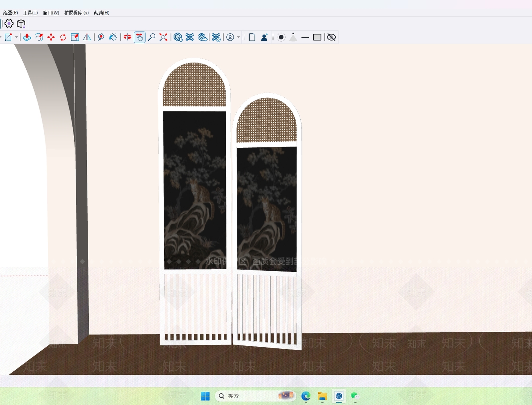Image resolution: width=532 pixels, height=405 pixels.
Task: Open the 扩展程序(x) menu
Action: tap(76, 13)
